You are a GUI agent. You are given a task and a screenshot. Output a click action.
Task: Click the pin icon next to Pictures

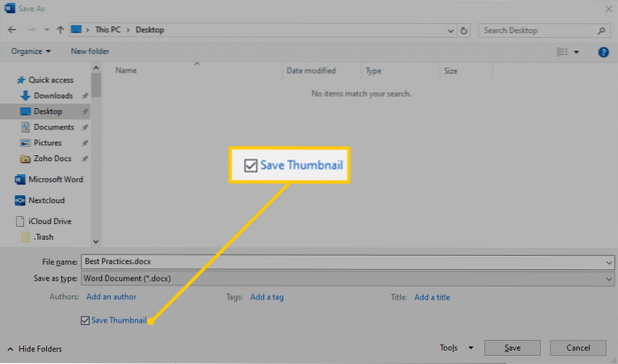coord(84,143)
